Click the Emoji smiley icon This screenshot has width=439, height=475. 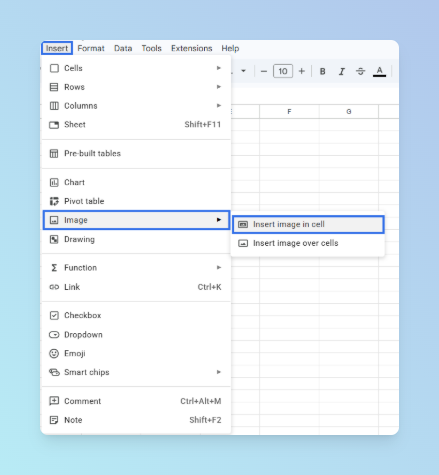click(54, 353)
